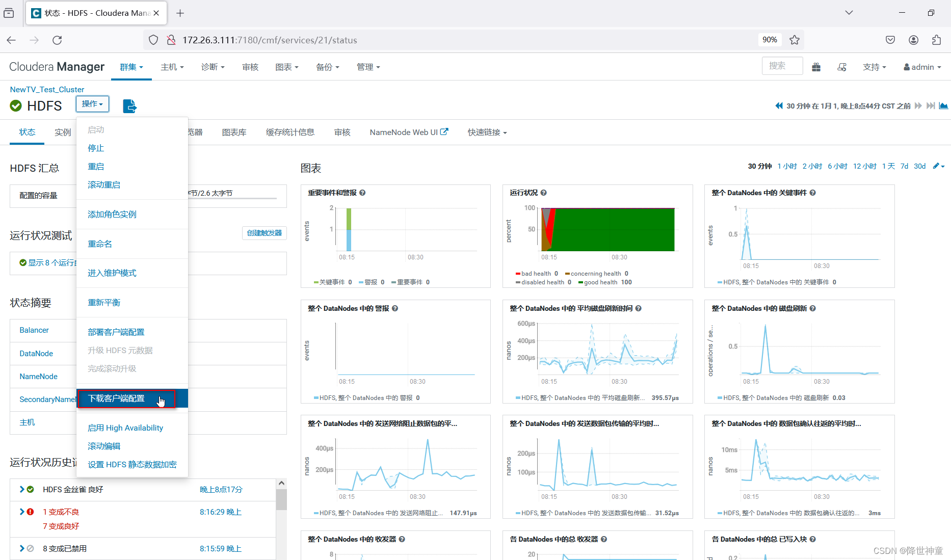Open help for 平均磁盘刷新时间 chart
Screen dimensions: 951x560
point(638,308)
